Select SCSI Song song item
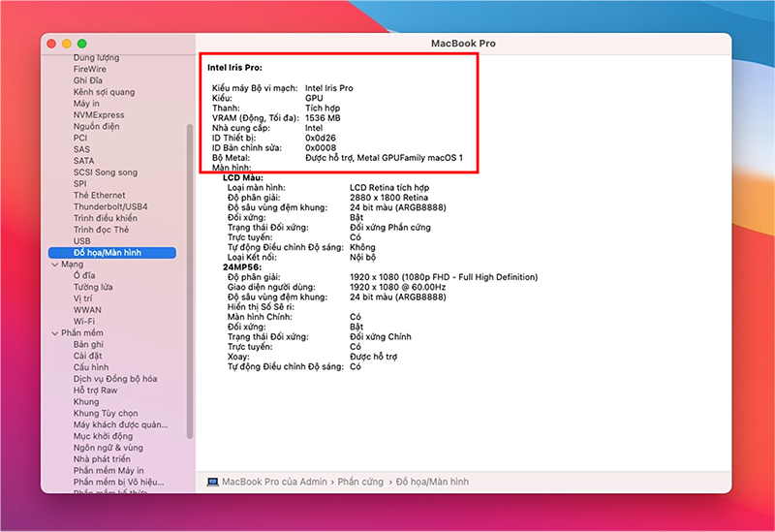Image resolution: width=775 pixels, height=532 pixels. [x=106, y=172]
